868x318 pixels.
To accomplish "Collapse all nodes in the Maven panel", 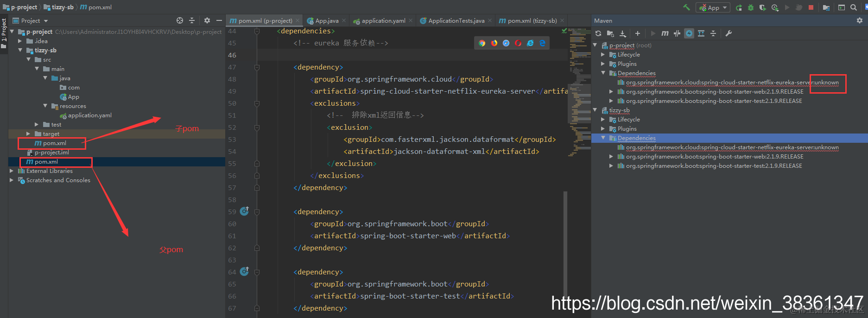I will (x=713, y=33).
